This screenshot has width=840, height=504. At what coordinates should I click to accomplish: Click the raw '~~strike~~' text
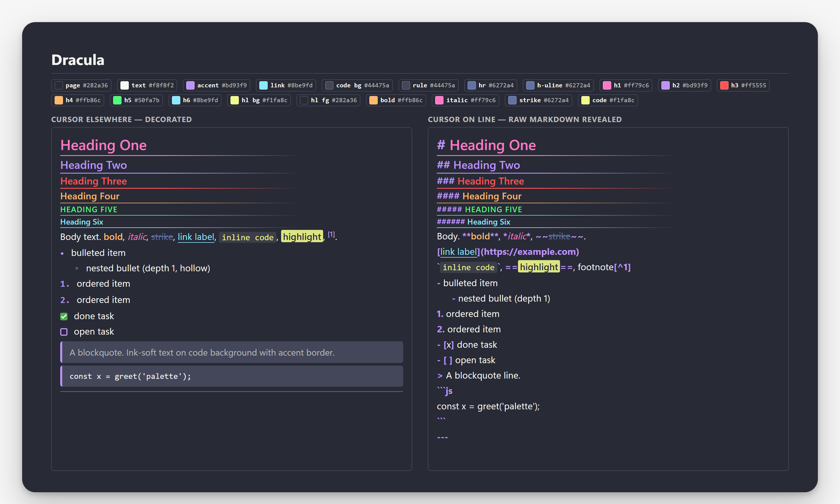(559, 236)
